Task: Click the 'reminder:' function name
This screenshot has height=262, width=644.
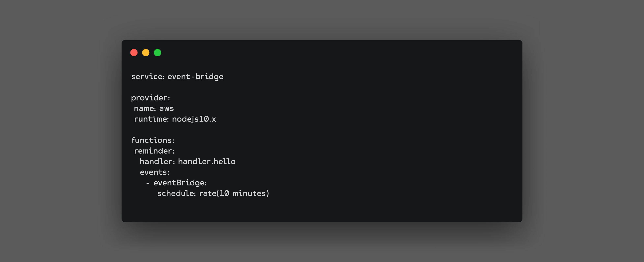Action: click(154, 151)
